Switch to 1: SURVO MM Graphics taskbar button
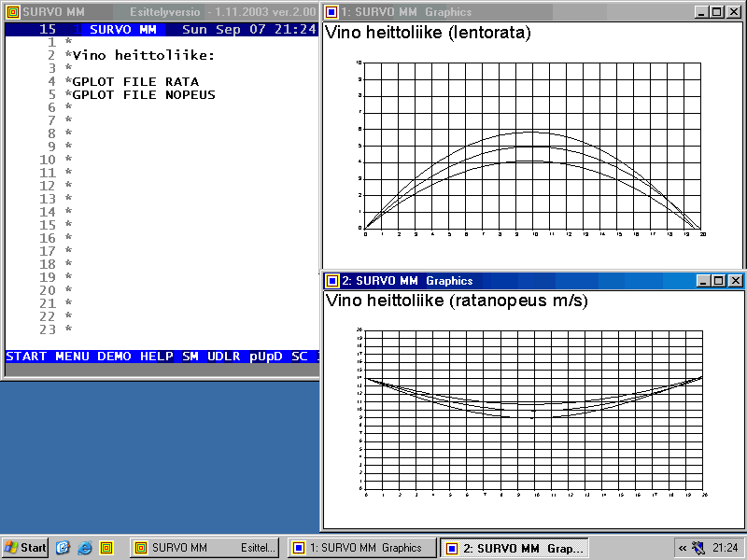747x560 pixels. tap(362, 548)
